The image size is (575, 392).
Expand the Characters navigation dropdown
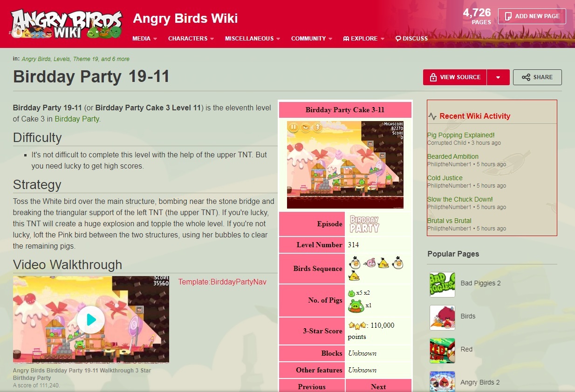pos(191,39)
